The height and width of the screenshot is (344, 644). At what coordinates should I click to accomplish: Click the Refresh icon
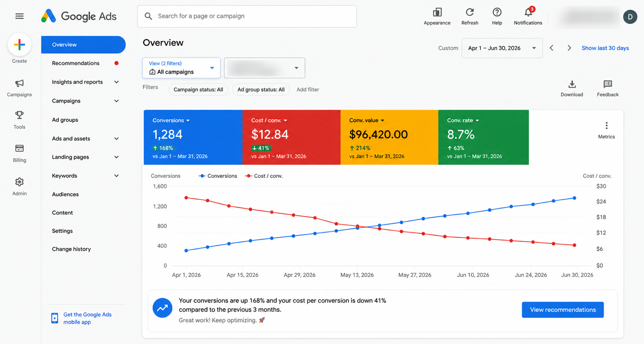[x=470, y=12]
